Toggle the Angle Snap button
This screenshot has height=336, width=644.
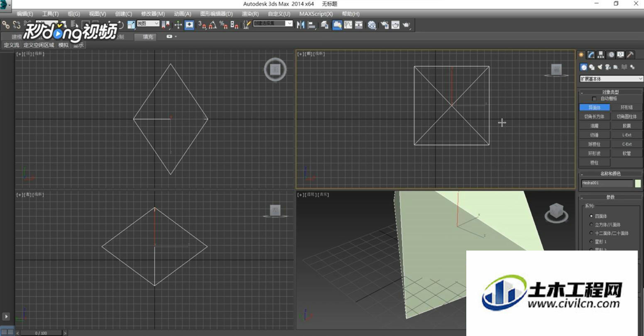(x=213, y=25)
